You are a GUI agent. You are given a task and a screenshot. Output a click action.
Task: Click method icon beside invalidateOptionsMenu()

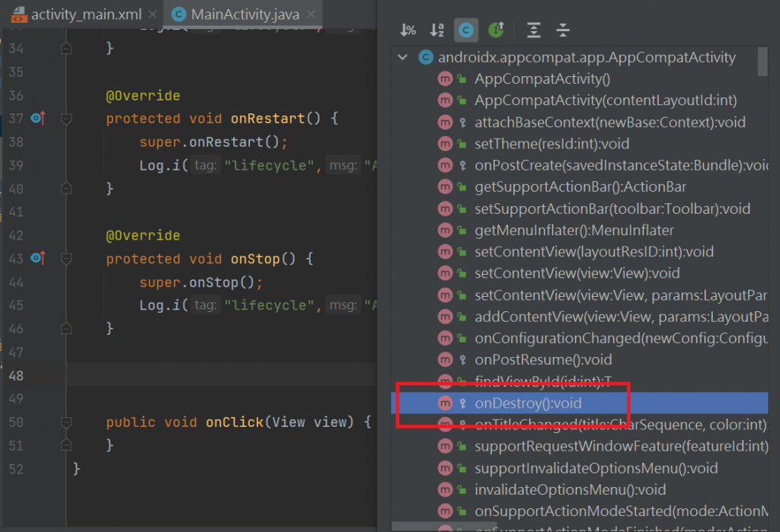click(x=445, y=489)
